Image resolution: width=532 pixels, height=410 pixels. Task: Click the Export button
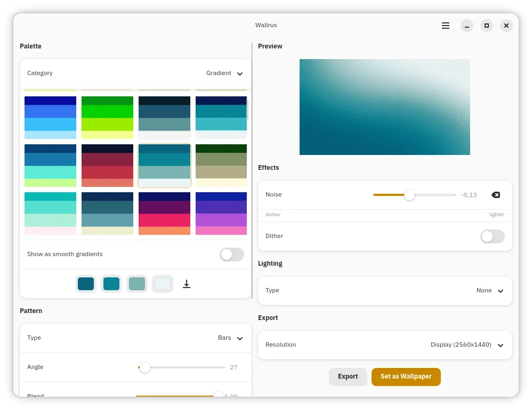click(x=348, y=376)
